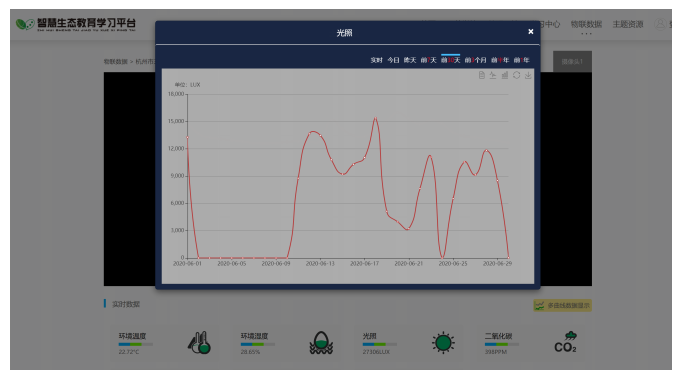This screenshot has height=380, width=682.
Task: Open 主题资源 navigation menu item
Action: click(628, 24)
